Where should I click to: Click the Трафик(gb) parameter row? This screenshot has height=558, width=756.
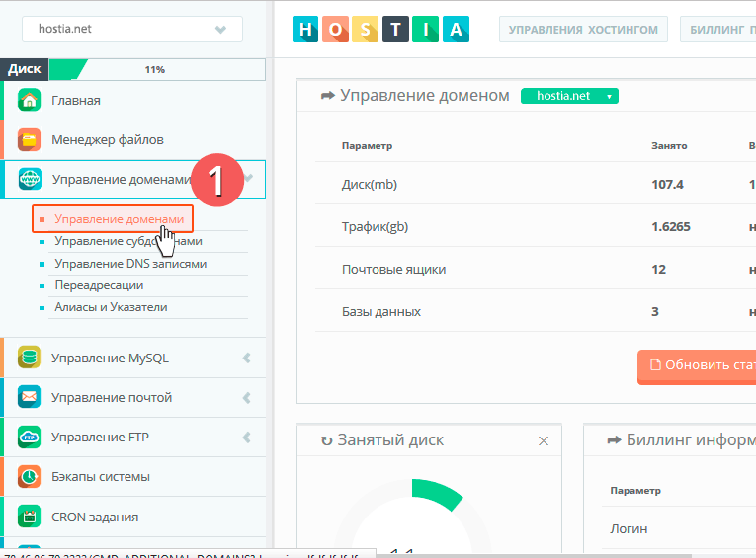point(536,226)
